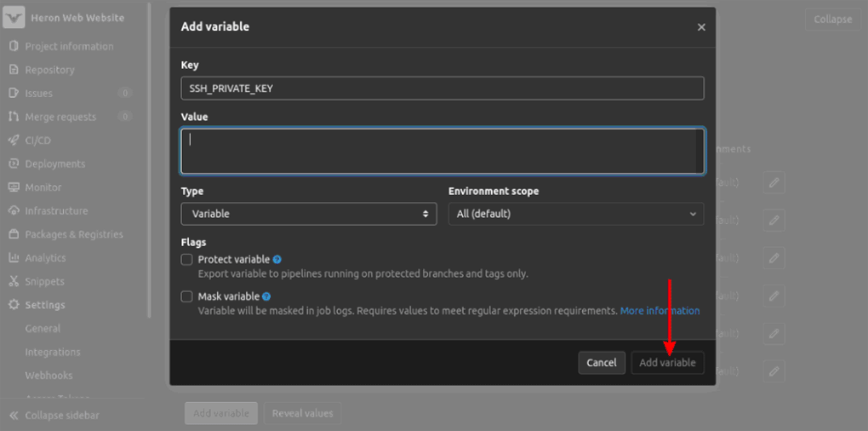868x431 pixels.
Task: Open General settings submenu item
Action: click(x=43, y=329)
